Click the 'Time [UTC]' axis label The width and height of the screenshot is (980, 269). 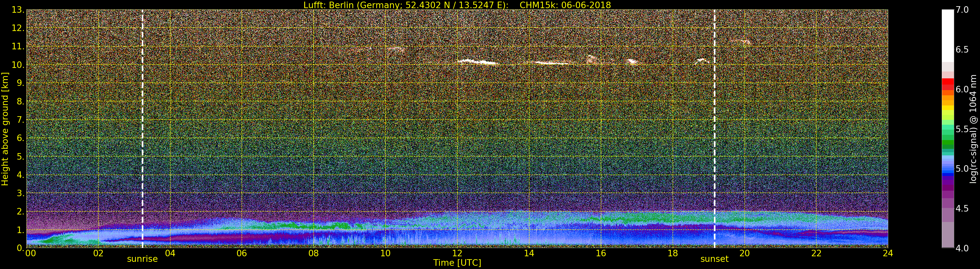pos(457,262)
